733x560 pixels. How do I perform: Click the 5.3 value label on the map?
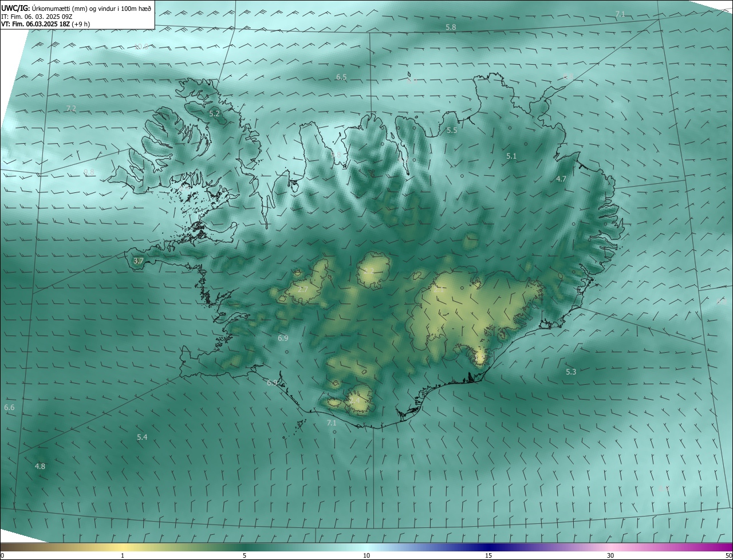point(571,372)
